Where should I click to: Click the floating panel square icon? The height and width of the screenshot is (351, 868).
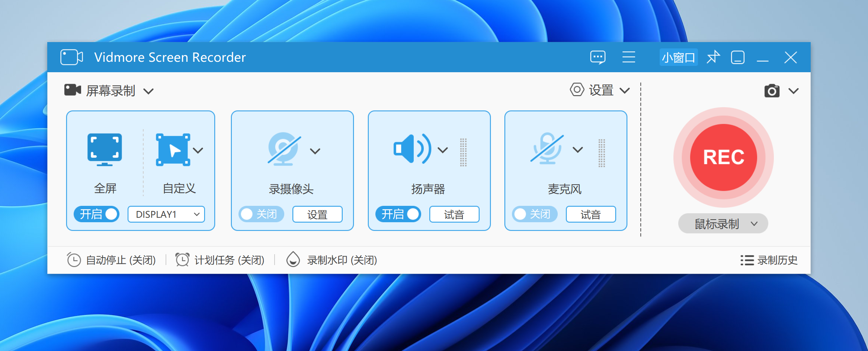click(x=737, y=57)
